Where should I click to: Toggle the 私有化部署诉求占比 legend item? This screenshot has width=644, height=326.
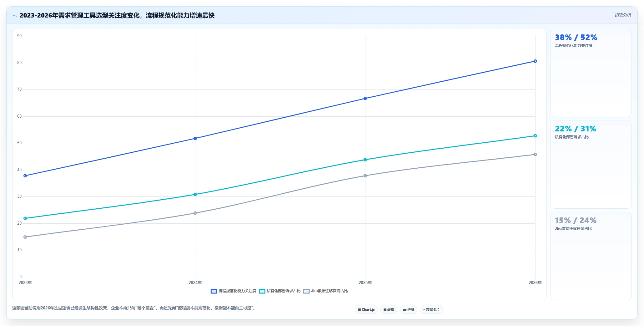coord(279,291)
